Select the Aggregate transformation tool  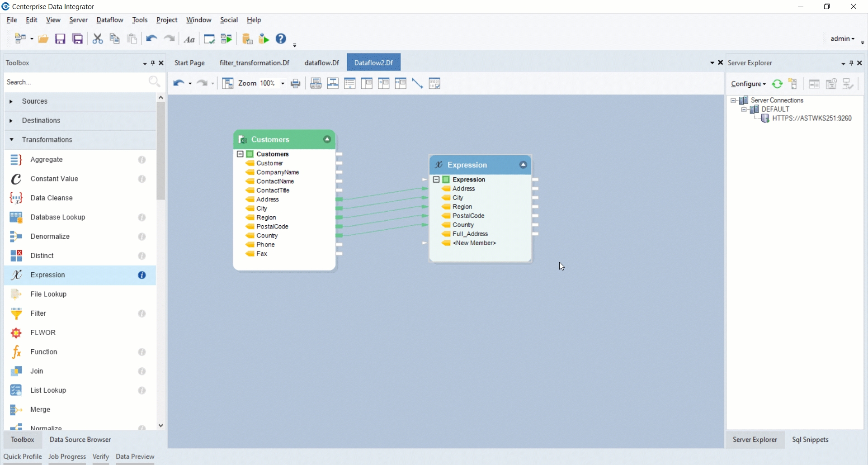(47, 160)
